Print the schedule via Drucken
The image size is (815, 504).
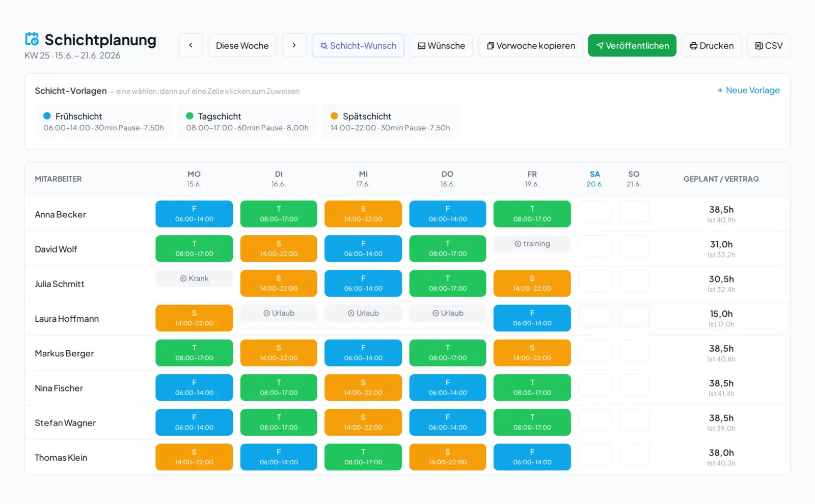click(x=712, y=45)
